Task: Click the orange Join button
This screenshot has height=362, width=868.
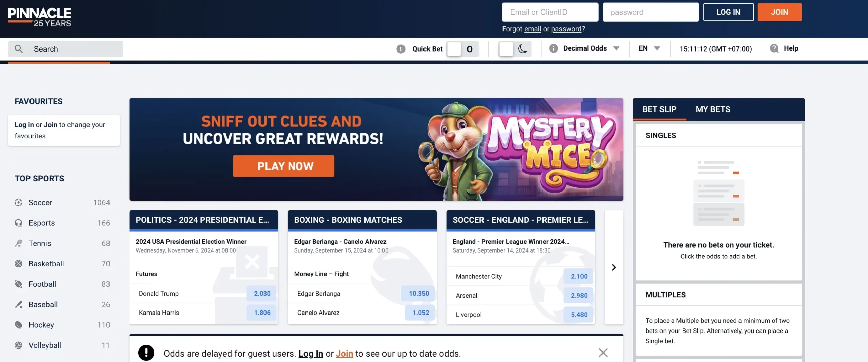Action: 780,12
